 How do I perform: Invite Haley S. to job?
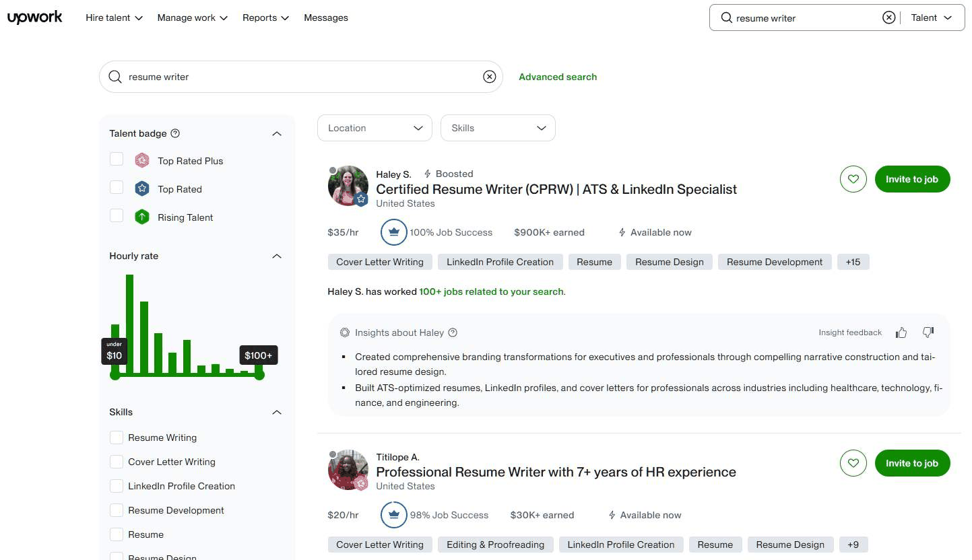point(912,179)
